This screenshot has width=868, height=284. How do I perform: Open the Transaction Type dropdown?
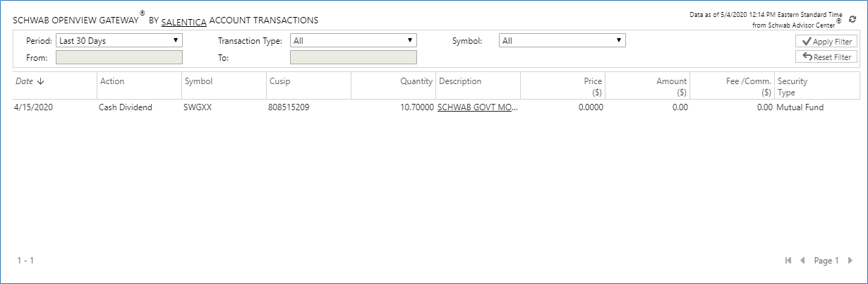point(354,41)
